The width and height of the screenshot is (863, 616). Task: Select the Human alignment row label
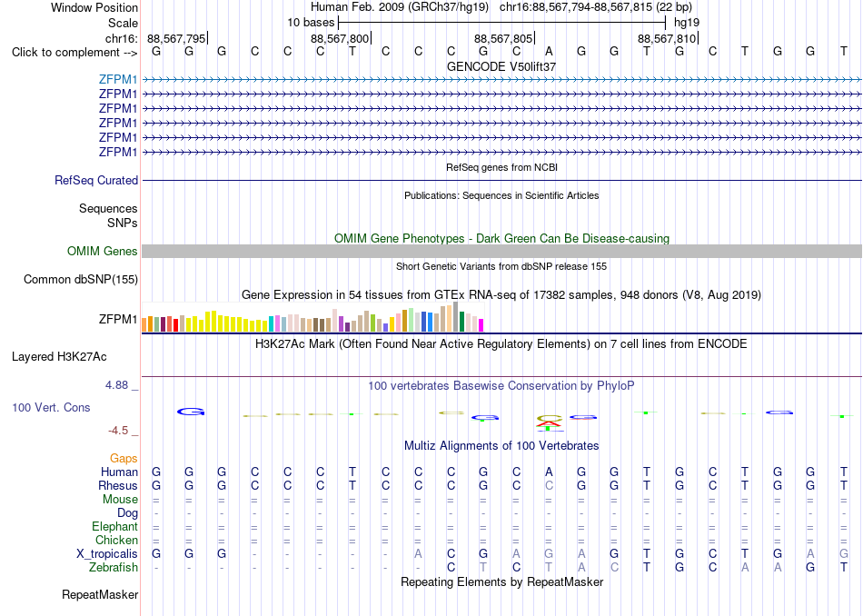click(x=119, y=472)
